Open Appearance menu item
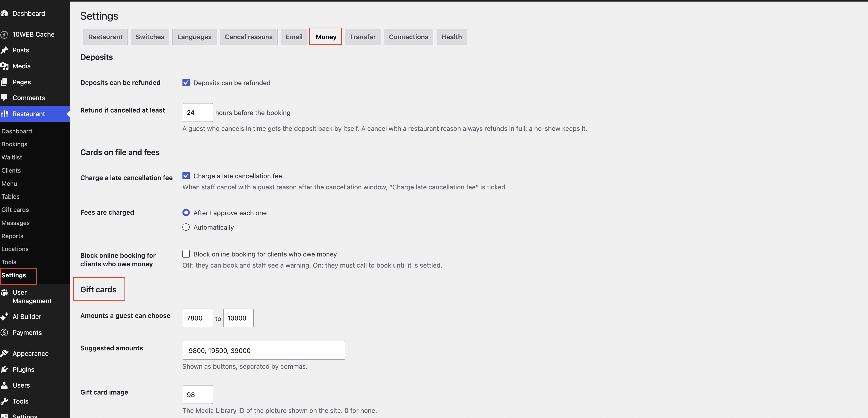 31,353
